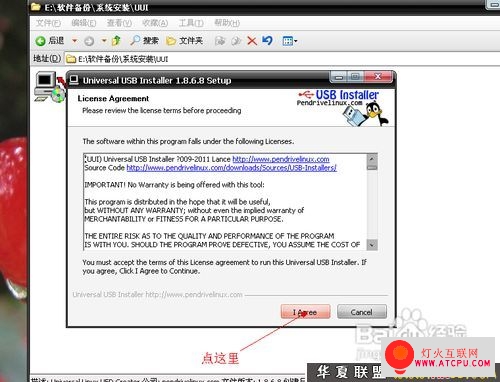Image resolution: width=500 pixels, height=382 pixels.
Task: Open the 文件(F) menu in Explorer
Action: point(48,23)
